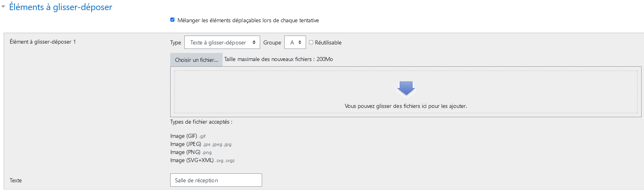
Task: Click inside the dashed file drop area
Action: [x=406, y=92]
